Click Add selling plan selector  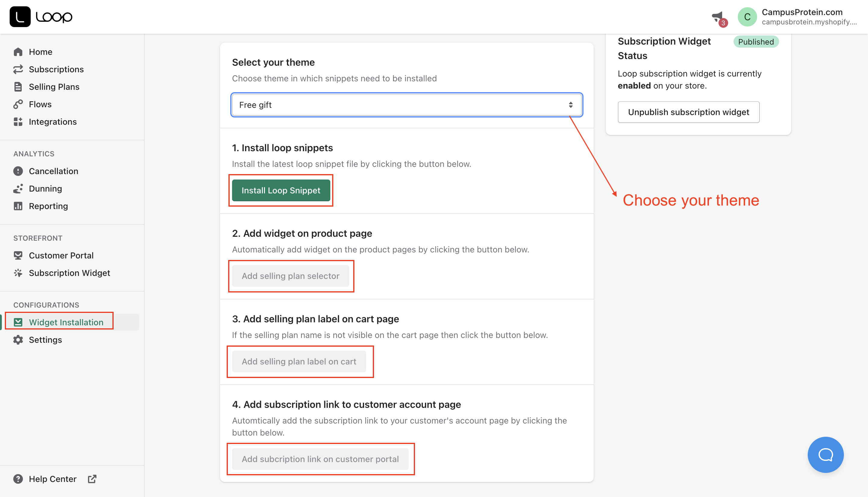click(x=291, y=276)
